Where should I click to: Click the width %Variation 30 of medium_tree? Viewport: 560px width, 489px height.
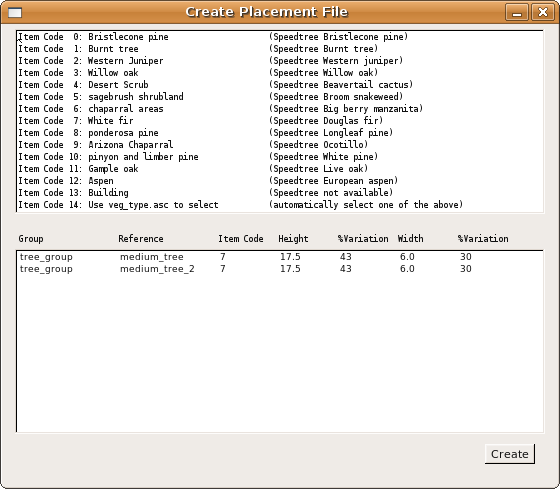click(x=466, y=257)
